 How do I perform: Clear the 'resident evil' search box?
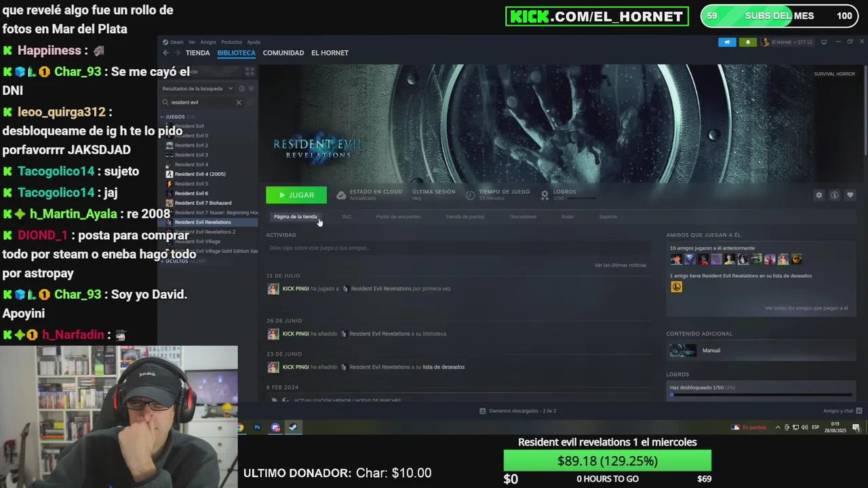[x=239, y=102]
